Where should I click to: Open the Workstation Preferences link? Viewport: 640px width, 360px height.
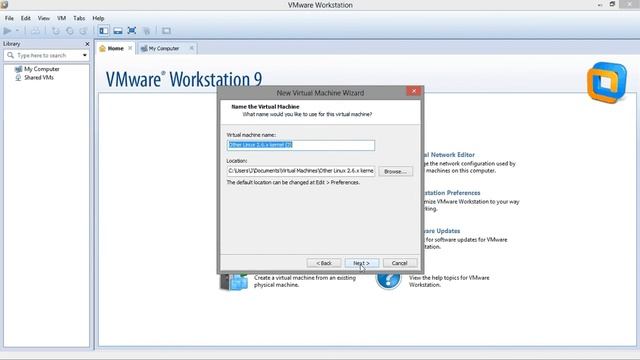(452, 193)
